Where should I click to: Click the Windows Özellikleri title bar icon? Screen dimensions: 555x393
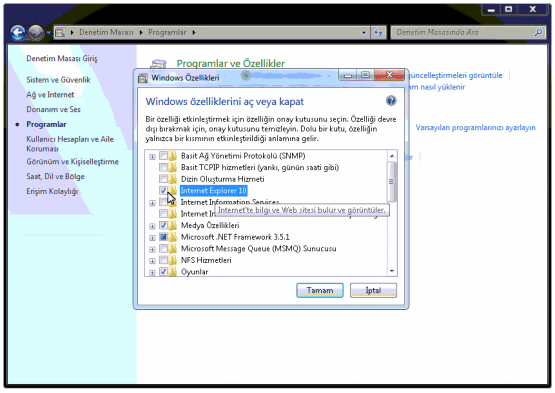pos(143,78)
